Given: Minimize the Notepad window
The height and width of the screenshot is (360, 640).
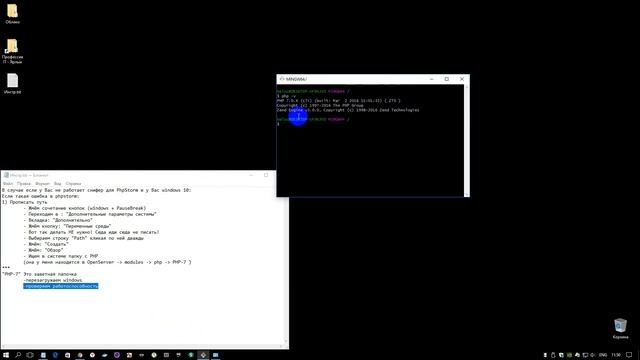Looking at the screenshot, I should click(x=251, y=175).
